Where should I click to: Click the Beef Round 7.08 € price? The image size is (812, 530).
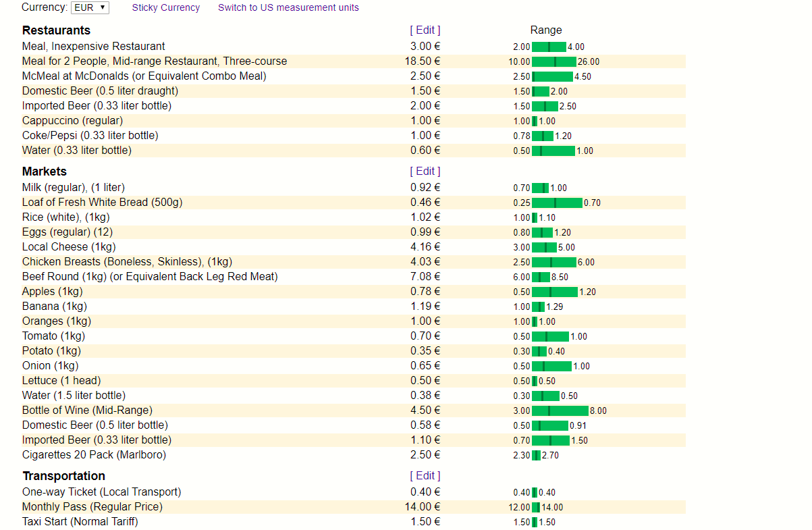(x=425, y=276)
